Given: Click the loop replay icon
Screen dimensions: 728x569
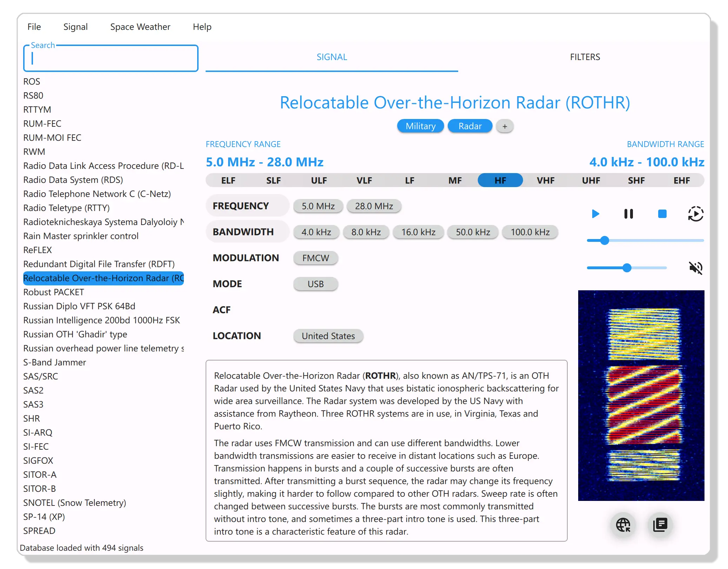Looking at the screenshot, I should tap(695, 214).
